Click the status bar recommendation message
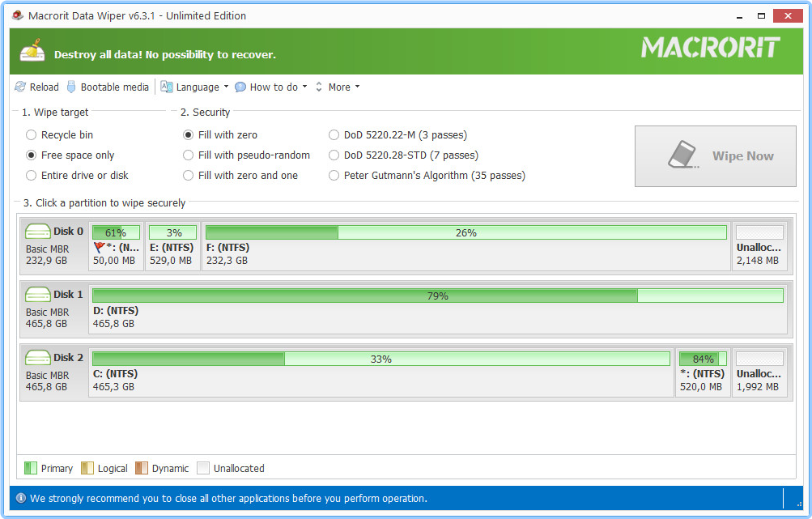Image resolution: width=812 pixels, height=519 pixels. point(228,498)
